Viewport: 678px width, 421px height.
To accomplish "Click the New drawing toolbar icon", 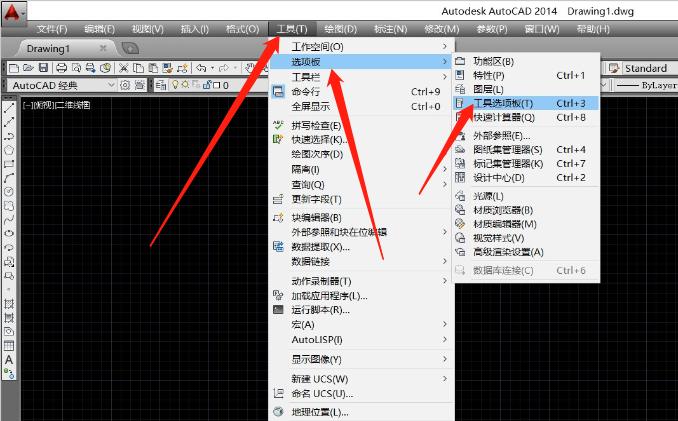I will (x=14, y=68).
